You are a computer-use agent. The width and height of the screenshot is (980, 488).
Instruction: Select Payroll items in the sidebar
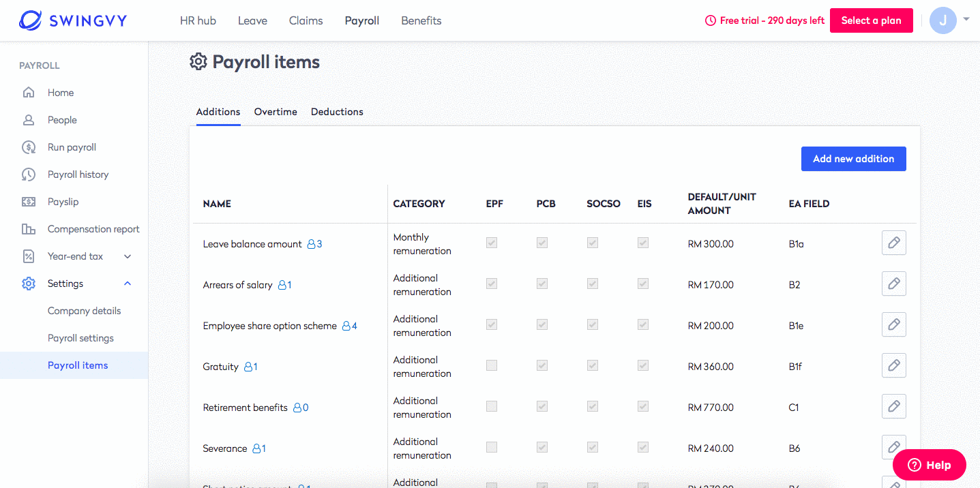(74, 365)
